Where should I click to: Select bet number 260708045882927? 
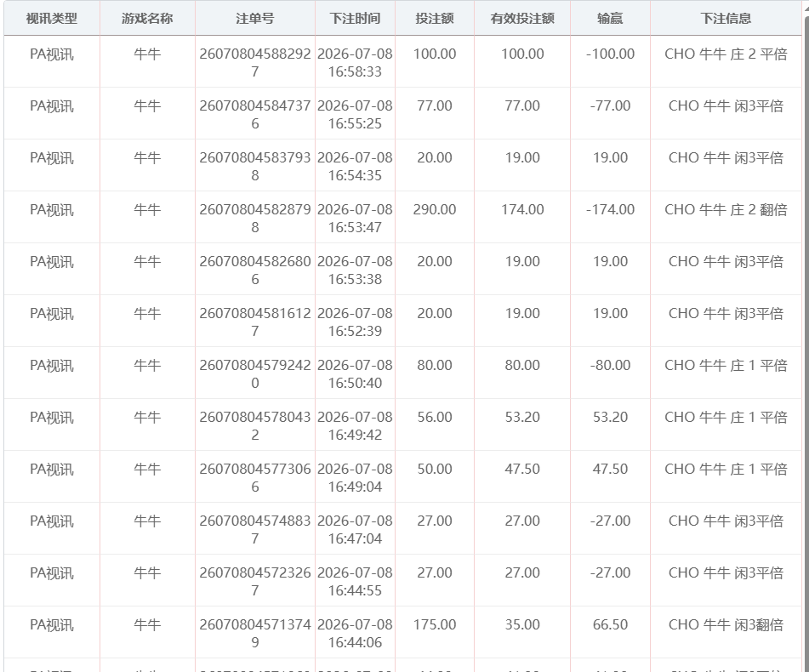[255, 62]
